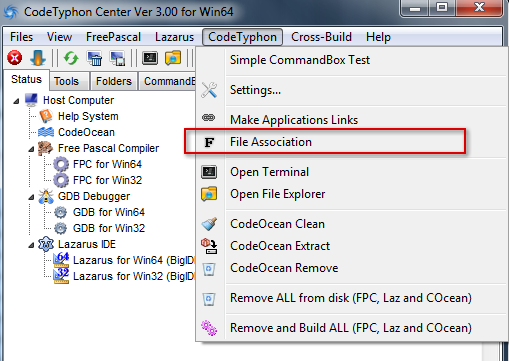Click the Open Terminal console icon in the menu
This screenshot has height=361, width=509.
(209, 172)
